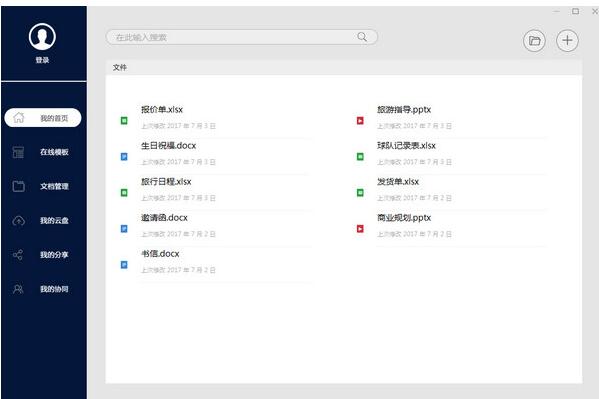Click spreadsheet icon beside 旅行日程.xlsx
Screen dimensions: 599x399
pos(124,193)
